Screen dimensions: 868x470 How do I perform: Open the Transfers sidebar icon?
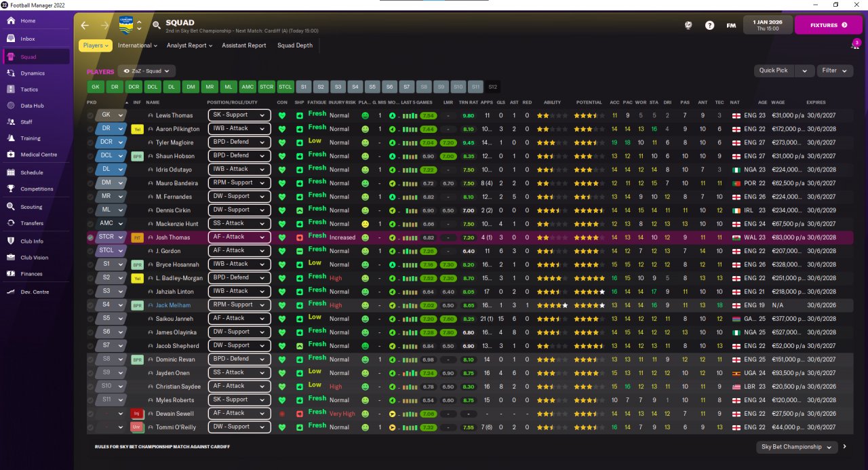(x=11, y=223)
